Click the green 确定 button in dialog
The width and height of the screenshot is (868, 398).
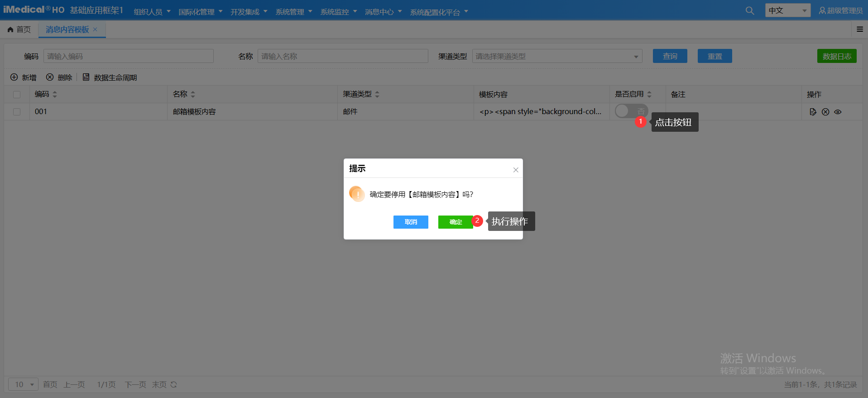point(455,222)
